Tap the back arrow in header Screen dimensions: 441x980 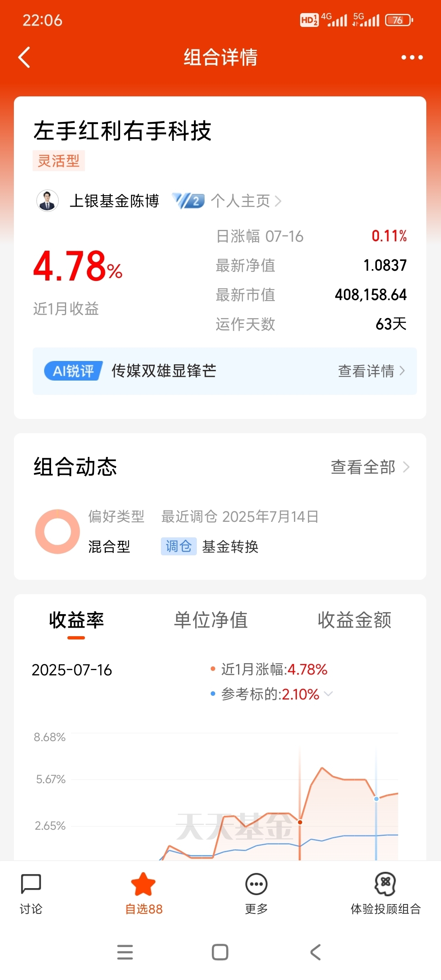pos(24,57)
